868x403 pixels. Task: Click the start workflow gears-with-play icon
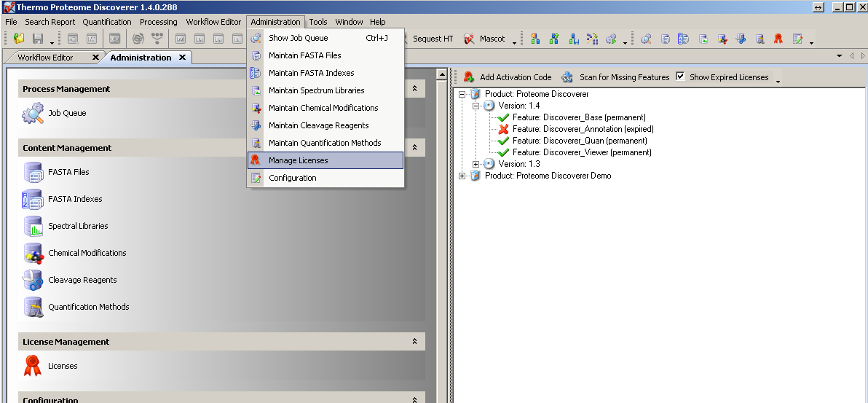coord(611,39)
